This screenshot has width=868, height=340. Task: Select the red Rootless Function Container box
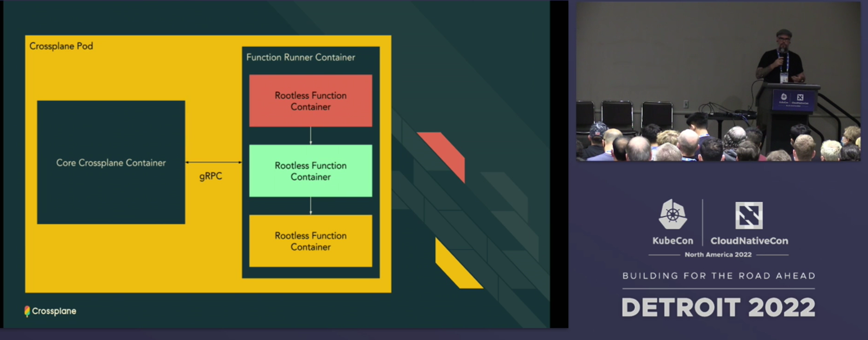(x=311, y=101)
